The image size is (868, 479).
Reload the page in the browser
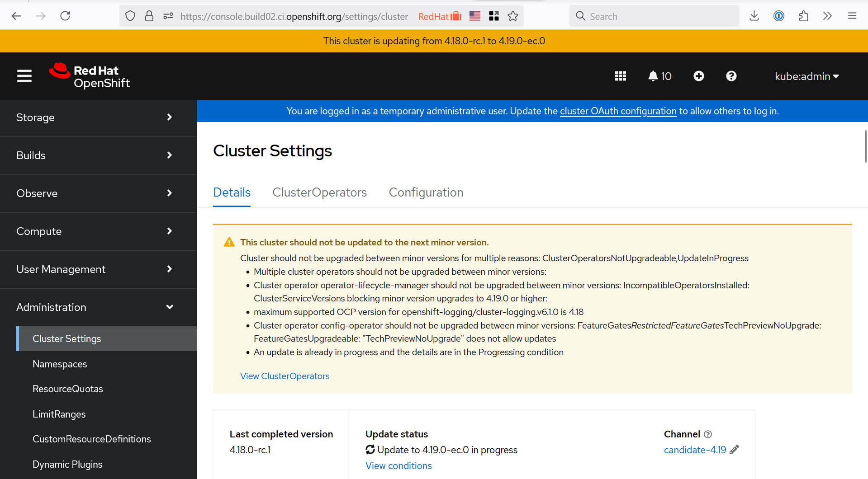66,16
